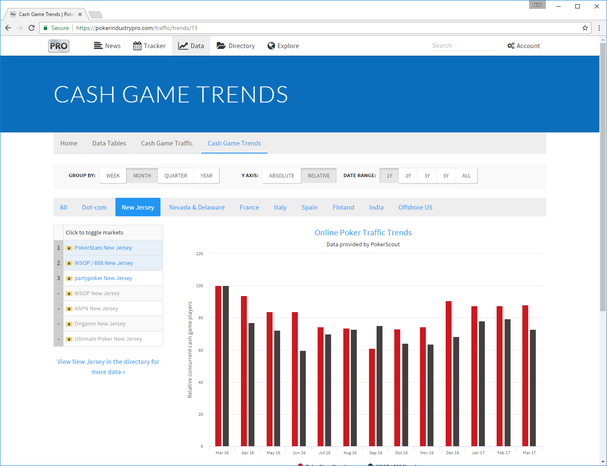Image resolution: width=607 pixels, height=466 pixels.
Task: Set date range to ALL
Action: coord(466,176)
